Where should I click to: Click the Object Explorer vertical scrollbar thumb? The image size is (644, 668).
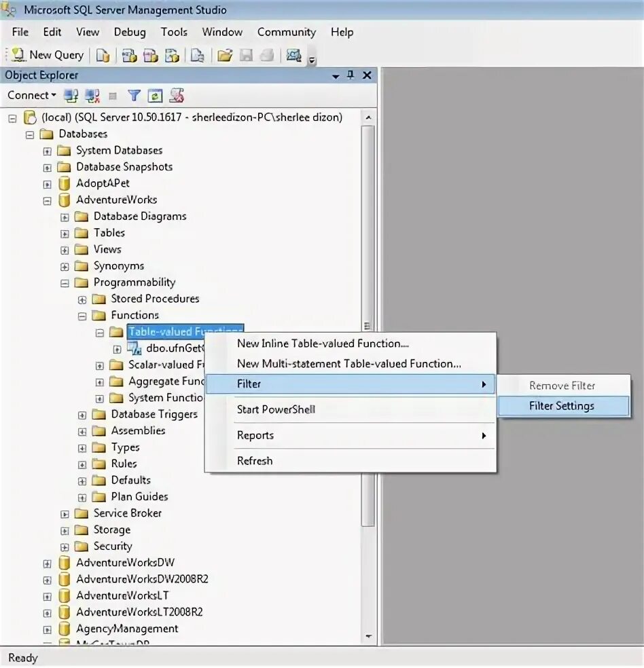pyautogui.click(x=368, y=326)
